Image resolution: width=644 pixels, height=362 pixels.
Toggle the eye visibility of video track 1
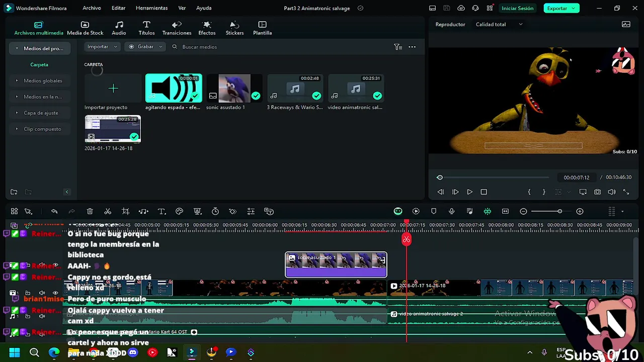point(55,293)
